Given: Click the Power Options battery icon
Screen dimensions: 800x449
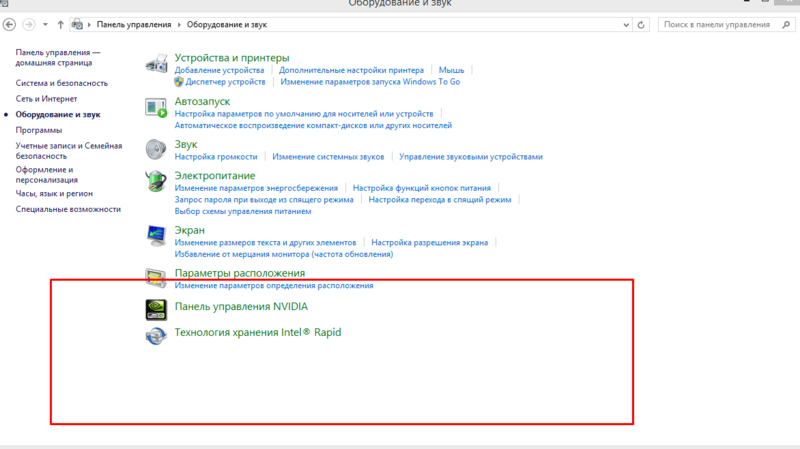Looking at the screenshot, I should [156, 181].
